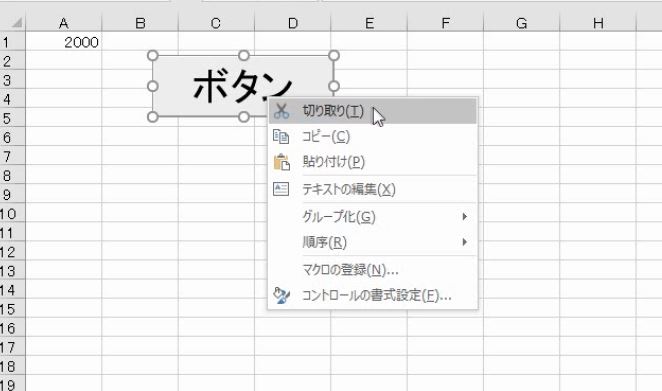
Task: Select row 9 header
Action: 13,194
